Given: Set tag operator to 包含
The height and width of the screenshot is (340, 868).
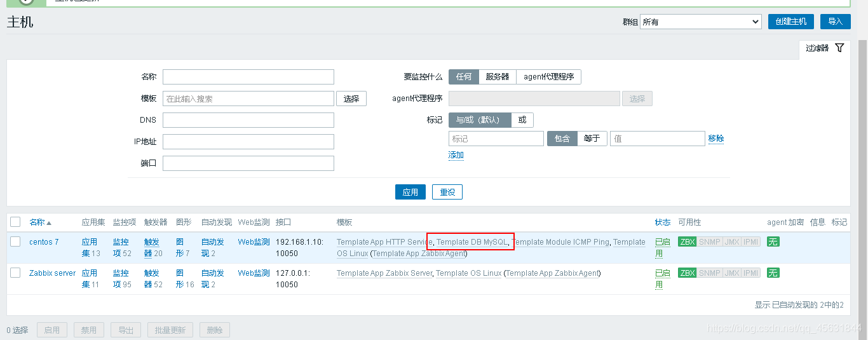Looking at the screenshot, I should click(x=562, y=139).
